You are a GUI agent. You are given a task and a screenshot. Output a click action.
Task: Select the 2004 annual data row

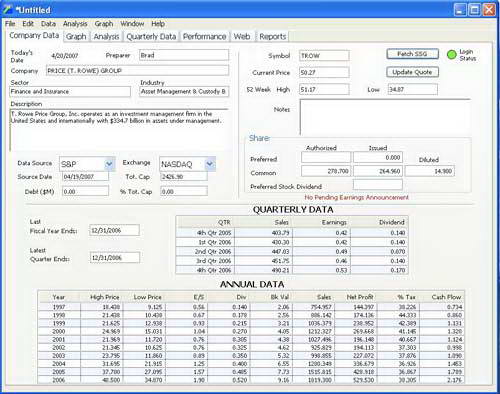251,364
